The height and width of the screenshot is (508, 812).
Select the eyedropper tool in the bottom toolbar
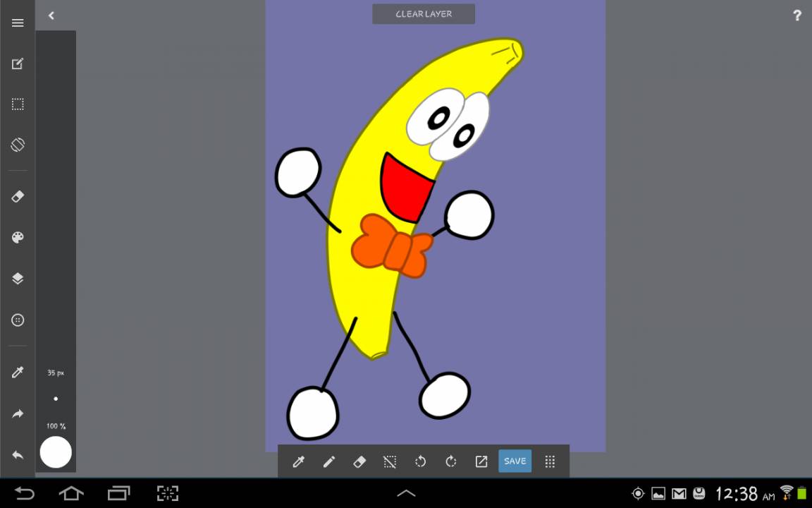click(x=299, y=461)
